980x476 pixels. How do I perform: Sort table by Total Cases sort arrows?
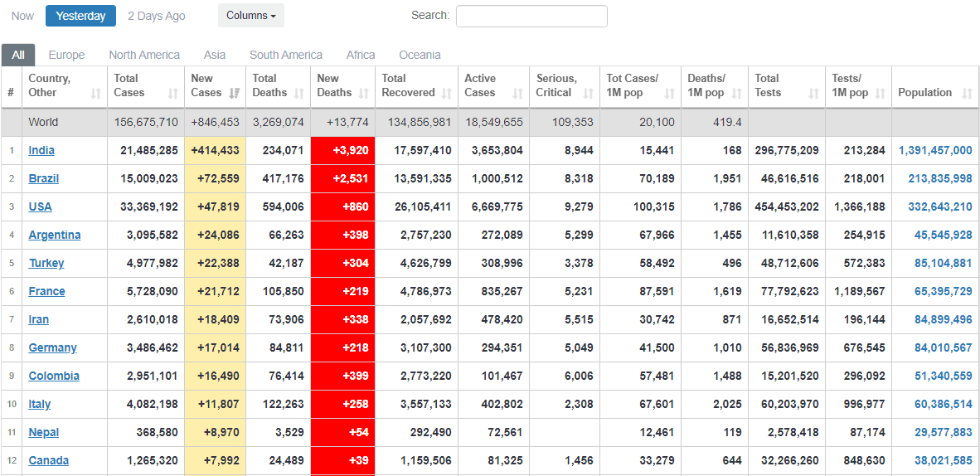tap(172, 93)
